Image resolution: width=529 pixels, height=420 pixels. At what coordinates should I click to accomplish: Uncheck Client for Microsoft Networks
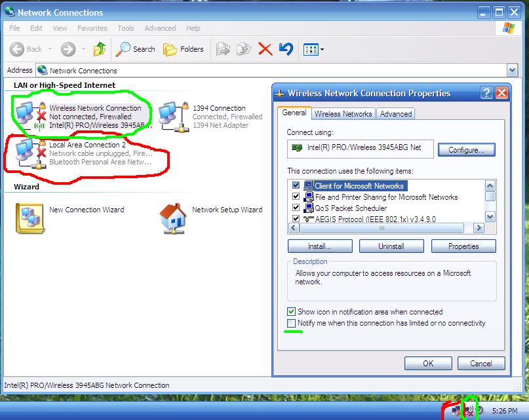[296, 185]
